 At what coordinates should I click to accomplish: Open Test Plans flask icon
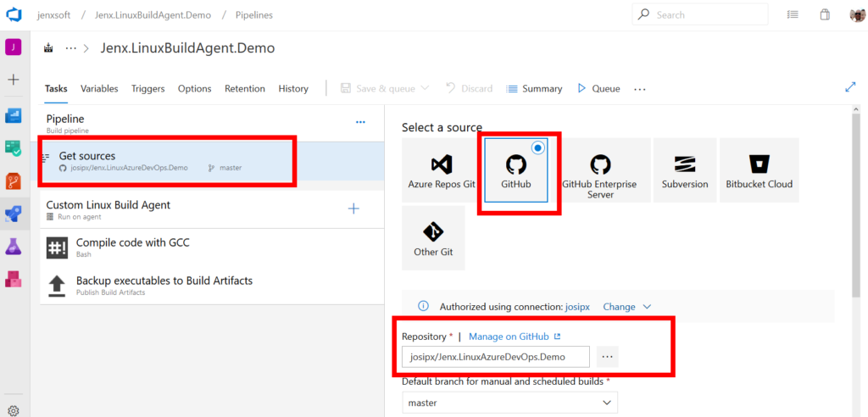click(14, 247)
